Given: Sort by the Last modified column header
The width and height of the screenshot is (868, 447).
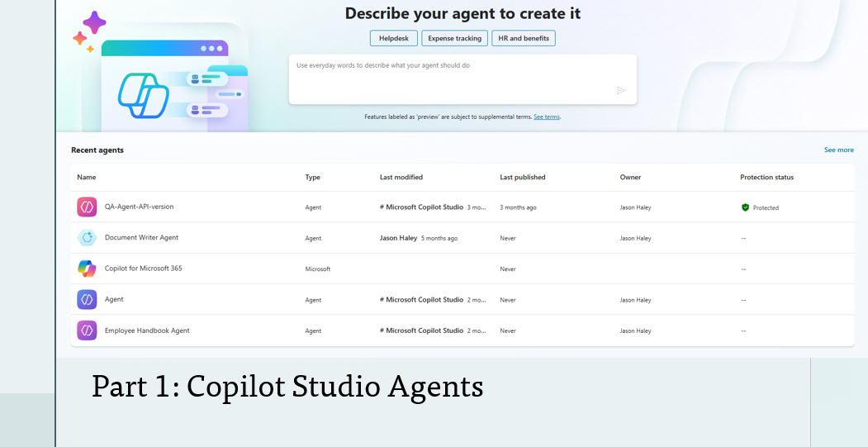Looking at the screenshot, I should 401,178.
